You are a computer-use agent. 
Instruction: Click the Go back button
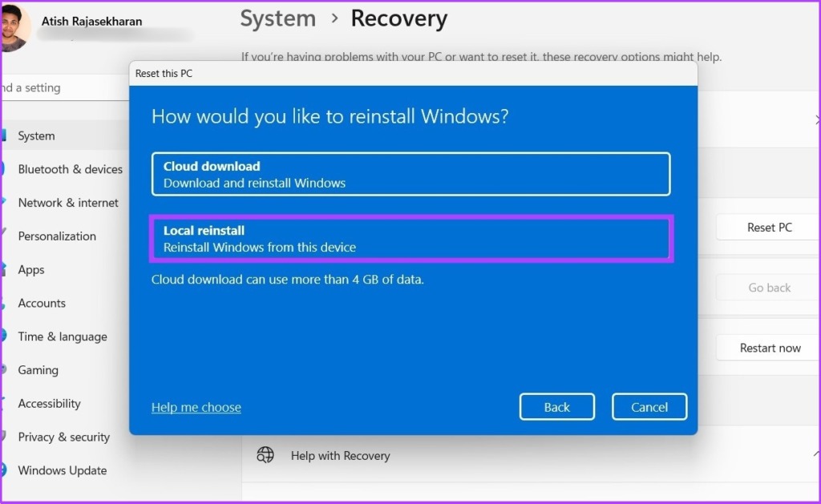coord(769,288)
